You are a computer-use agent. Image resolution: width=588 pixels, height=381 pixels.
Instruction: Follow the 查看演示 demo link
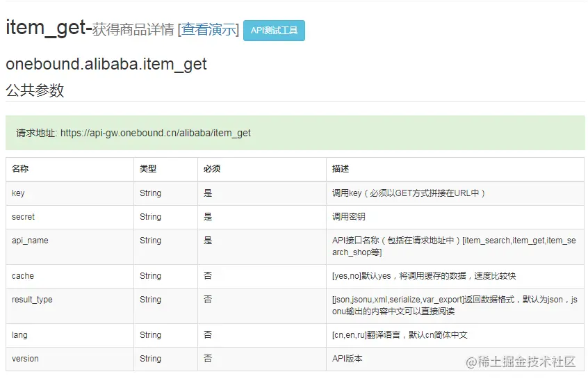coord(209,29)
